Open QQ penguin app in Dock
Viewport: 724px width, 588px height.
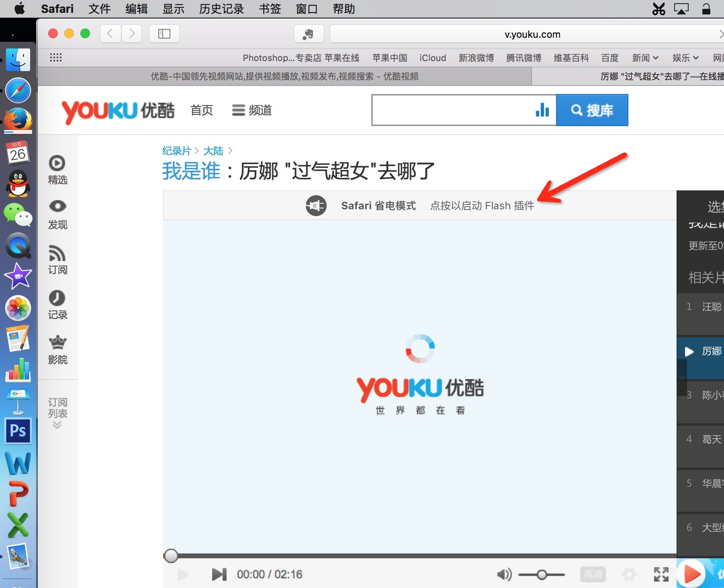[x=18, y=184]
